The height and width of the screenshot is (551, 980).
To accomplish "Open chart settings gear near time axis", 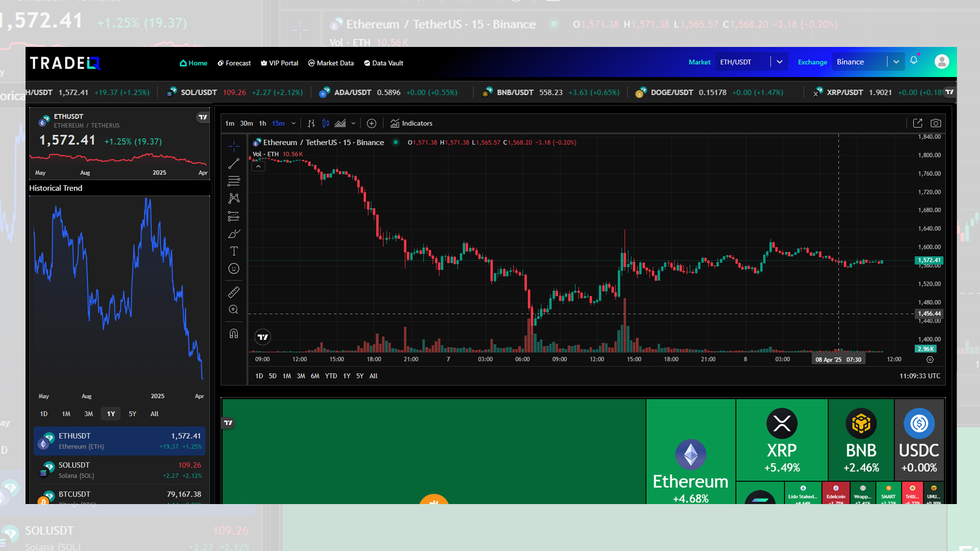I will (930, 360).
